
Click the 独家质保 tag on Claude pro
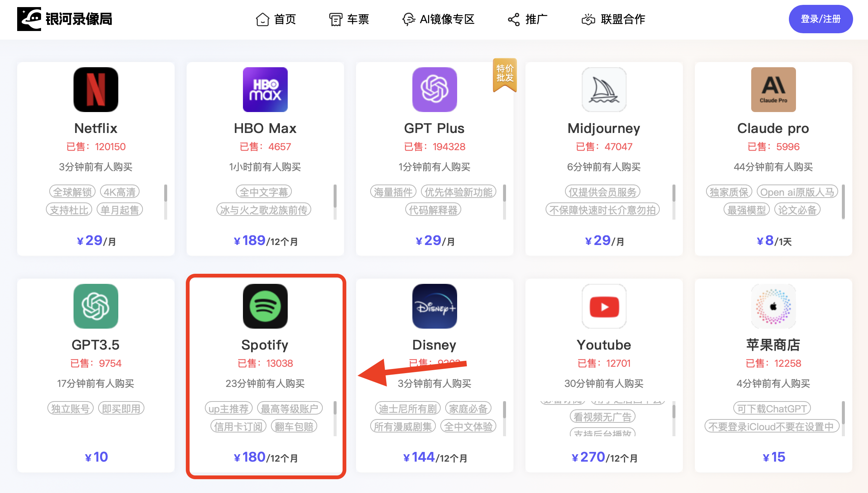pos(729,192)
